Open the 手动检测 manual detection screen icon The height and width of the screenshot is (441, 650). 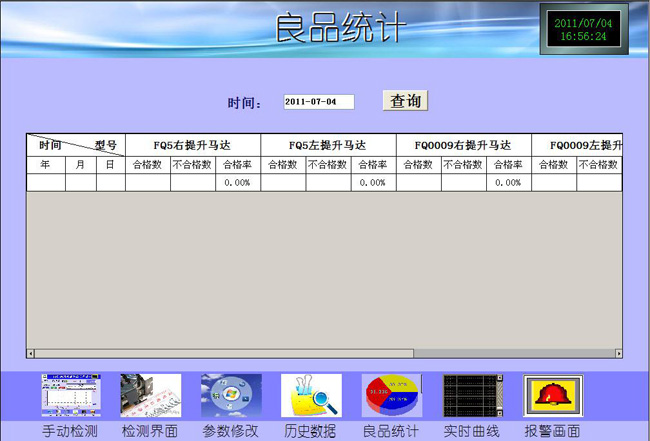coord(71,395)
